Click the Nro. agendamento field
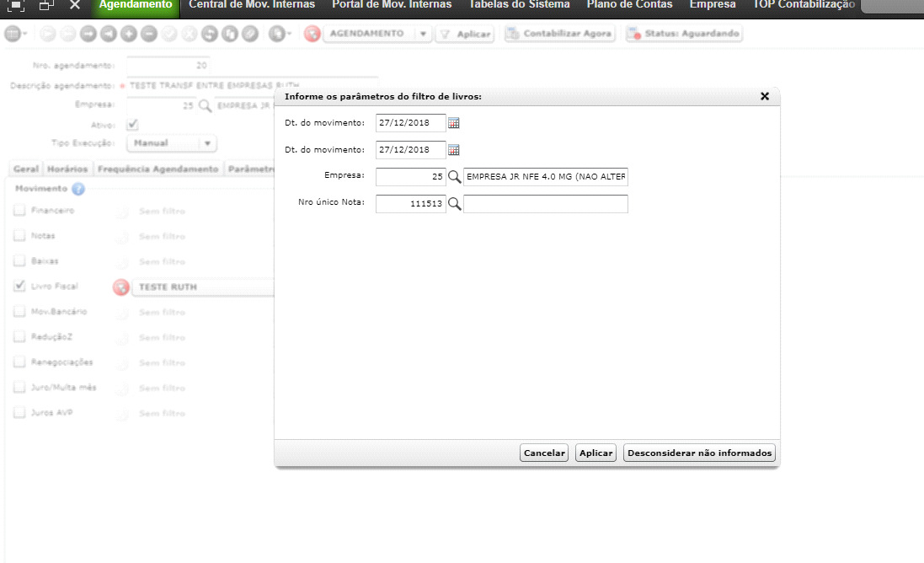 click(x=168, y=66)
